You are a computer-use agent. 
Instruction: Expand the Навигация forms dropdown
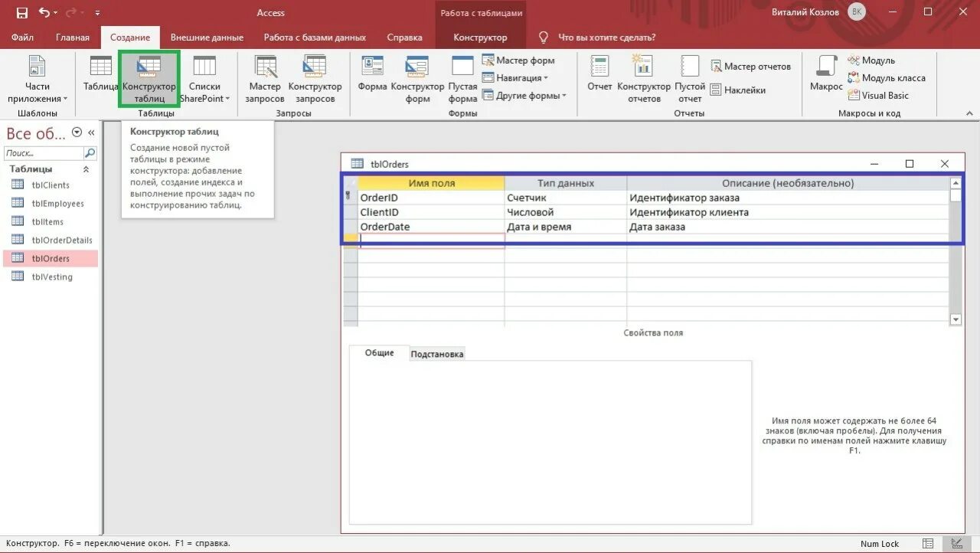(515, 78)
